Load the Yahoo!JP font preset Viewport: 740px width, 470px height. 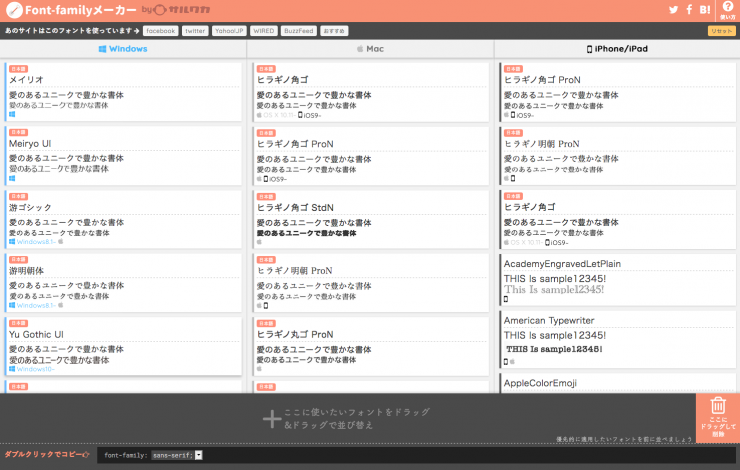pyautogui.click(x=229, y=31)
